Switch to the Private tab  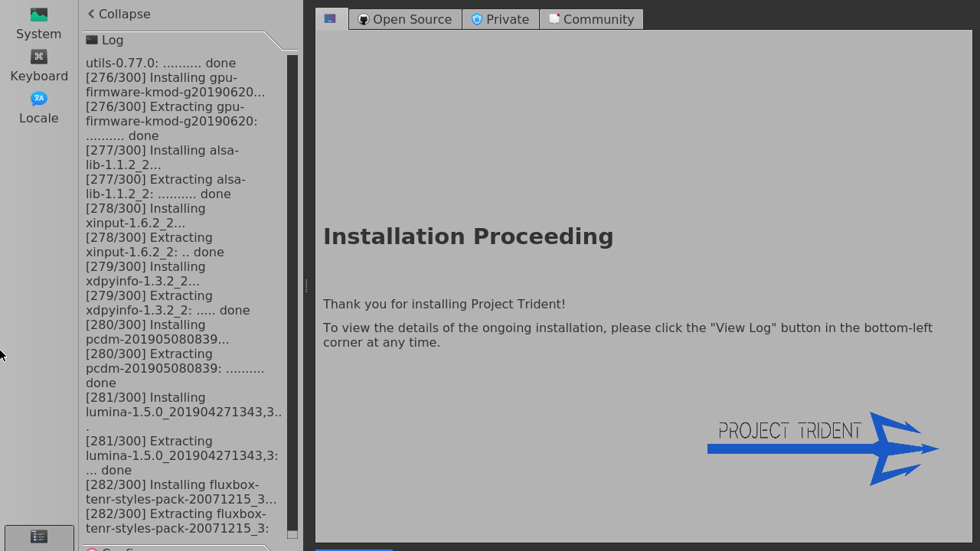(500, 19)
